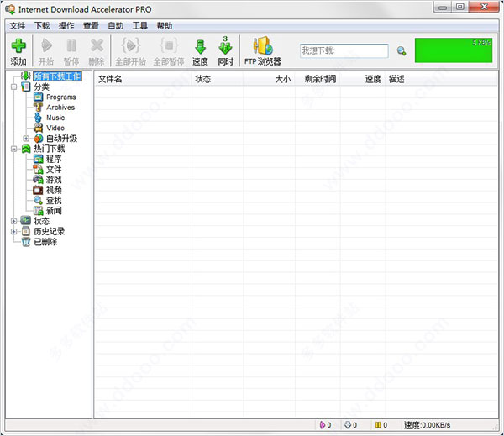This screenshot has width=504, height=436.
Task: Open the 文件 menu
Action: [x=17, y=26]
